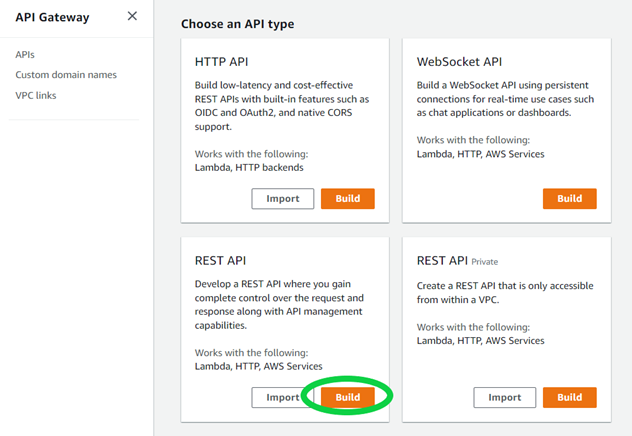
Task: Click Build under REST API Private
Action: 570,397
